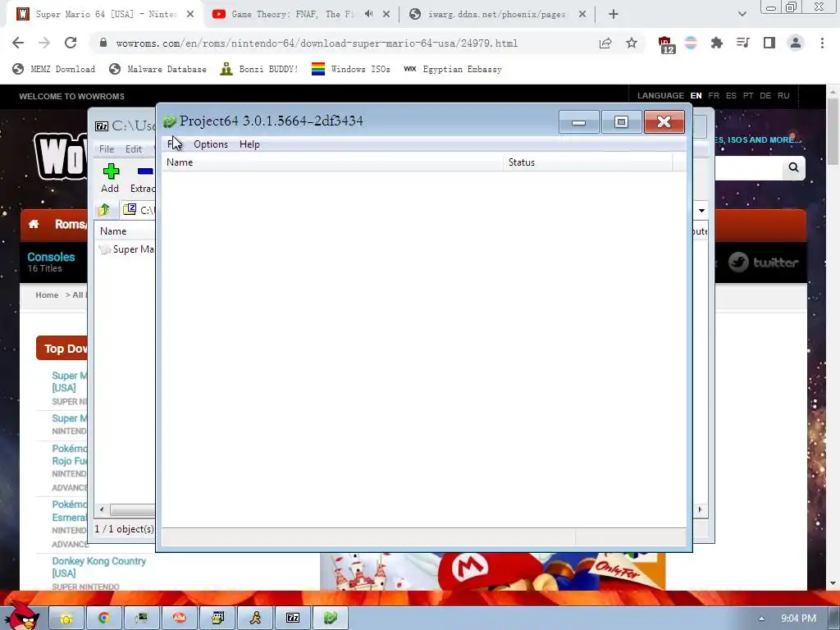Image resolution: width=840 pixels, height=630 pixels.
Task: Open Egyptian Embassy bookmark
Action: [x=453, y=69]
